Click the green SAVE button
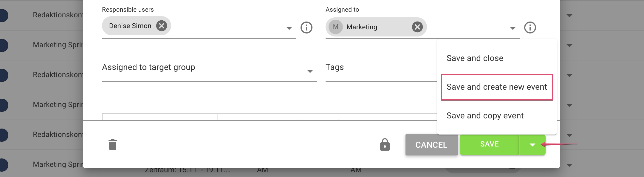 (x=489, y=145)
